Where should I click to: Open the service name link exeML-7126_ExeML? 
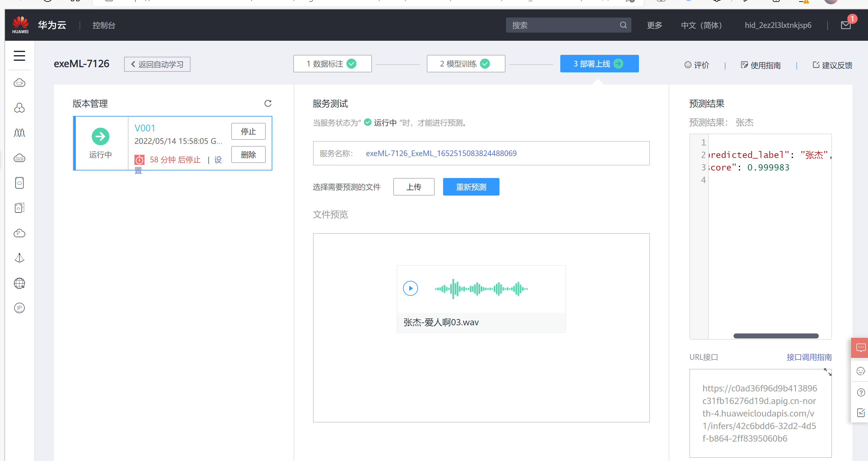tap(441, 153)
